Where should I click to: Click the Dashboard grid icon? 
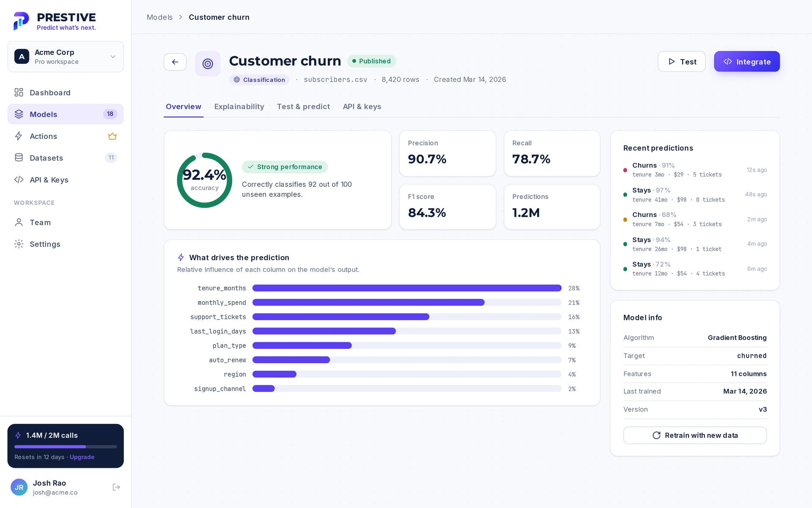click(19, 92)
